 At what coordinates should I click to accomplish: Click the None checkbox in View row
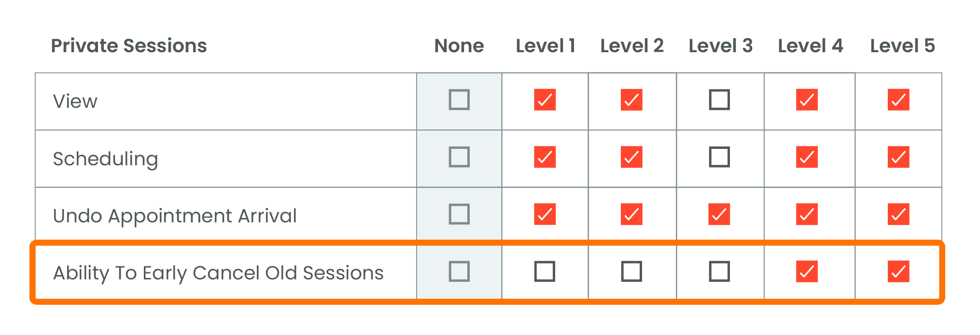tap(459, 100)
